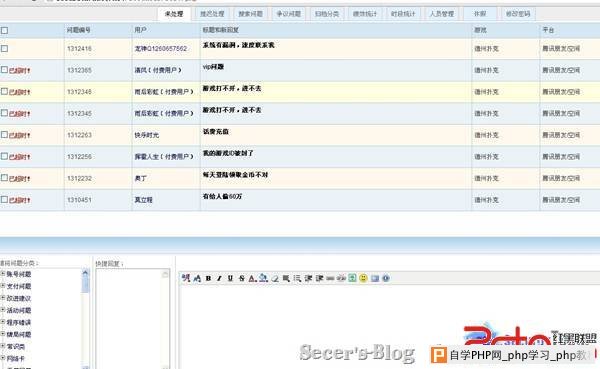Expand the 活动问题 category node
Screen dimensions: 600x369
(x=3, y=310)
